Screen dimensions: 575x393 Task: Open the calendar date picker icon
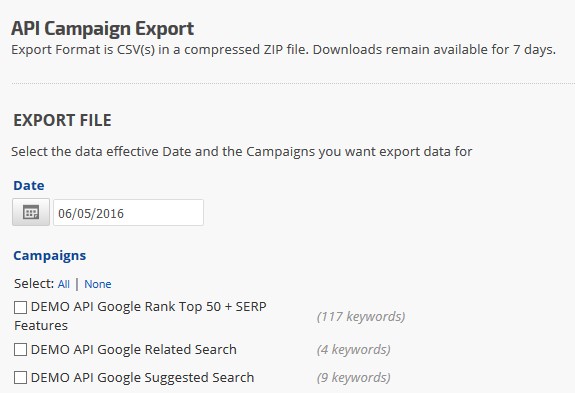[x=31, y=212]
